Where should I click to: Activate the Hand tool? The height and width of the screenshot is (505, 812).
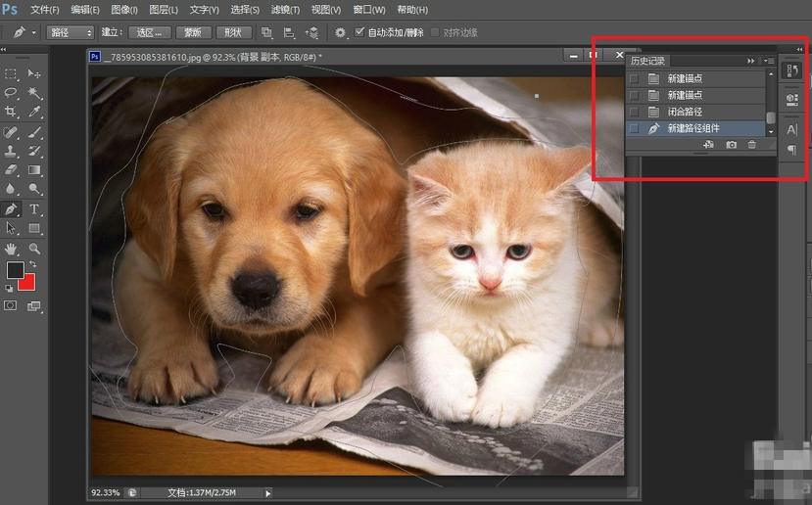point(12,249)
